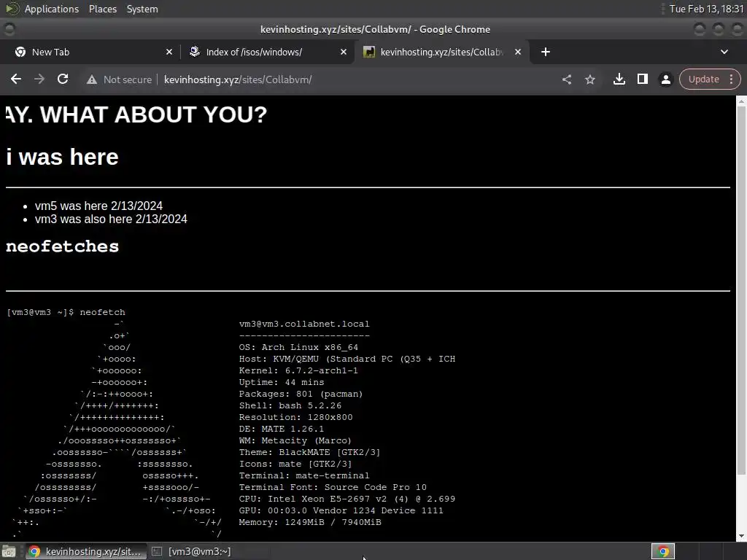Click 'DE: MATE 1.26.1' line
Screen dimensions: 747x560
281,429
